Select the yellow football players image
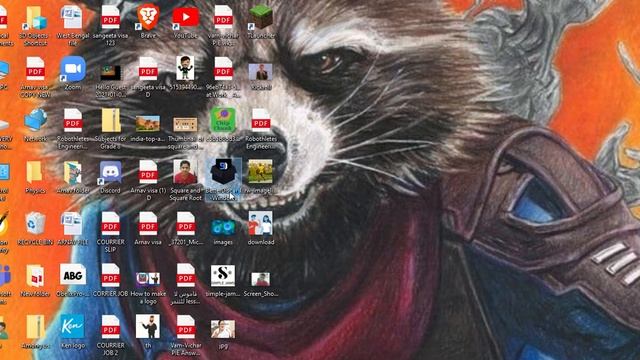This screenshot has width=640, height=360. (x=260, y=172)
